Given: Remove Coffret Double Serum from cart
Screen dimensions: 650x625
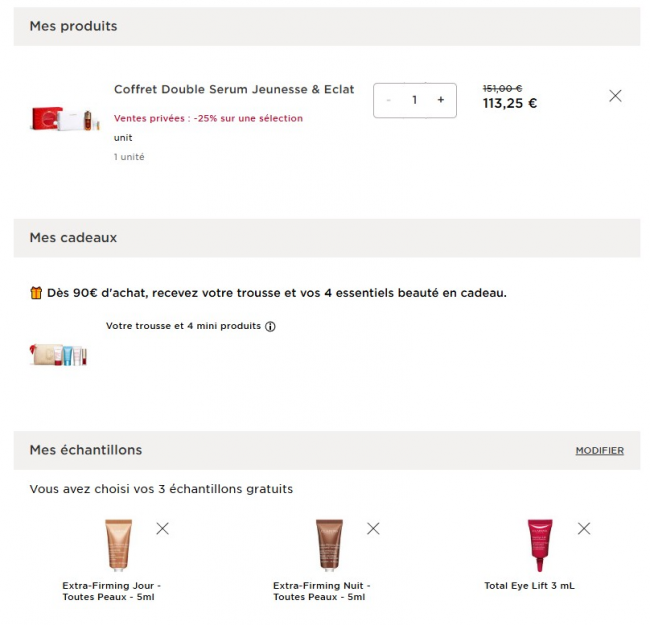Looking at the screenshot, I should pyautogui.click(x=615, y=96).
